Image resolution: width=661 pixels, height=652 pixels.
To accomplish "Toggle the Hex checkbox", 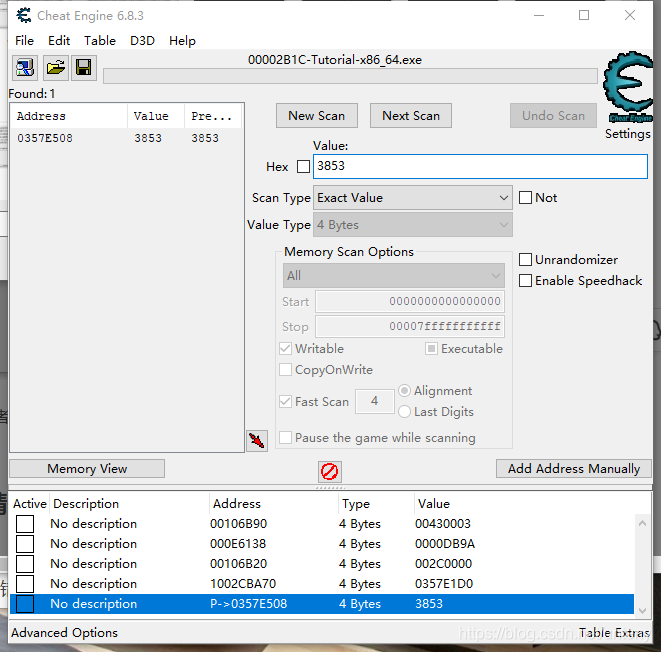I will click(303, 166).
